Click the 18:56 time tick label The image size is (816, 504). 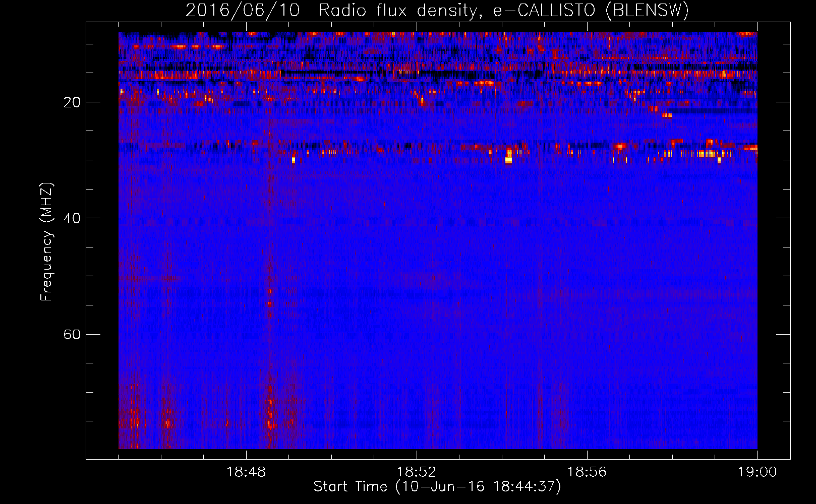587,472
